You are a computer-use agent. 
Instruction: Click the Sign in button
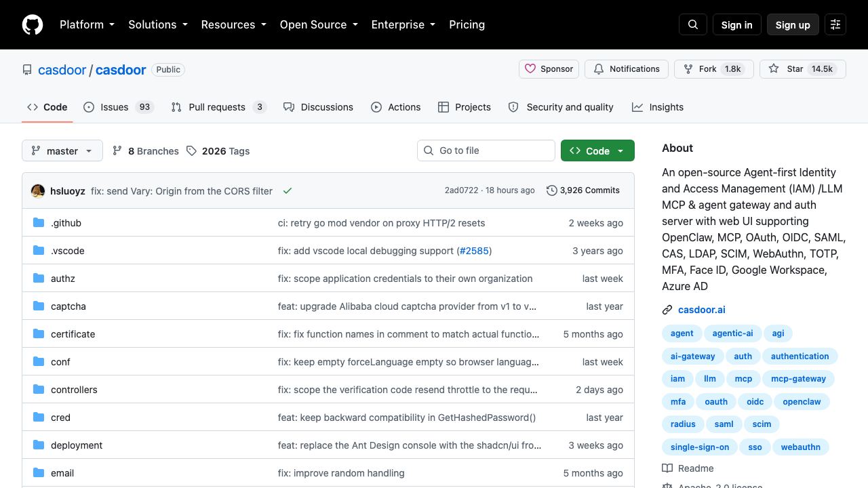pos(737,24)
